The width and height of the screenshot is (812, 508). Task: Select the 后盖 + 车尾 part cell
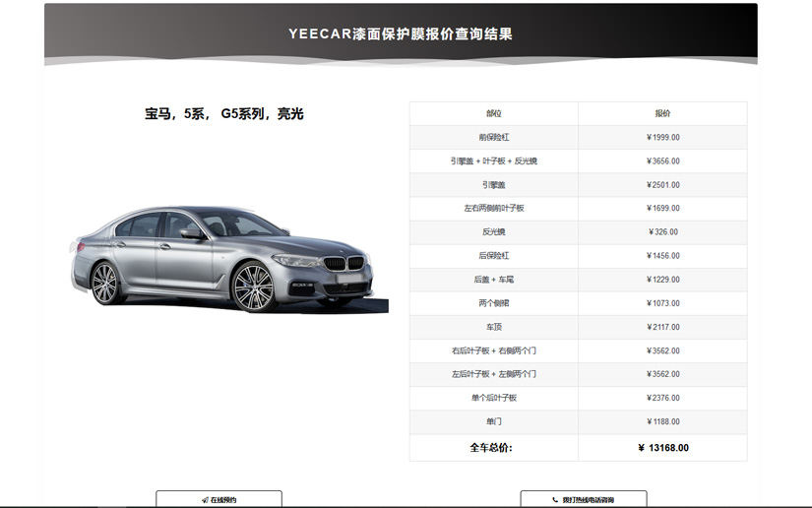[x=494, y=280]
